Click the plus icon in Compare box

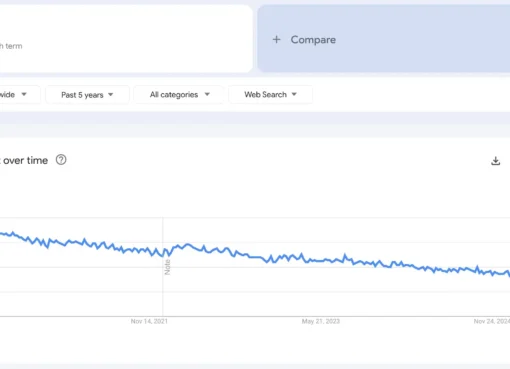point(276,40)
